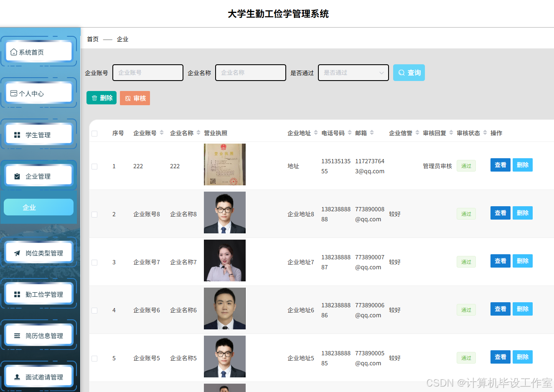Click 查看 for the row 222
The height and width of the screenshot is (392, 554).
501,165
